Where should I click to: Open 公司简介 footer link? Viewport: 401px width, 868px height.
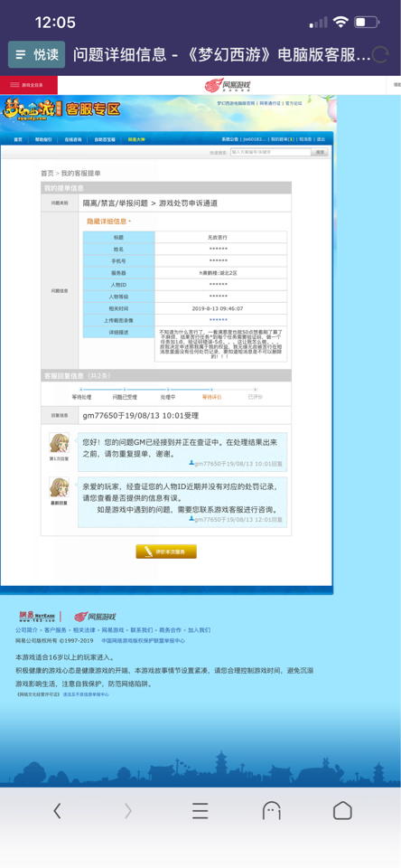(25, 630)
